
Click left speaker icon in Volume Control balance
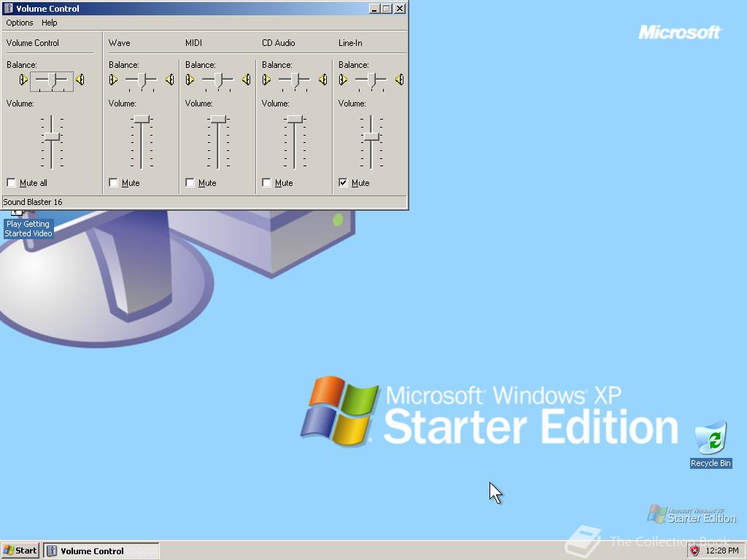tap(23, 79)
